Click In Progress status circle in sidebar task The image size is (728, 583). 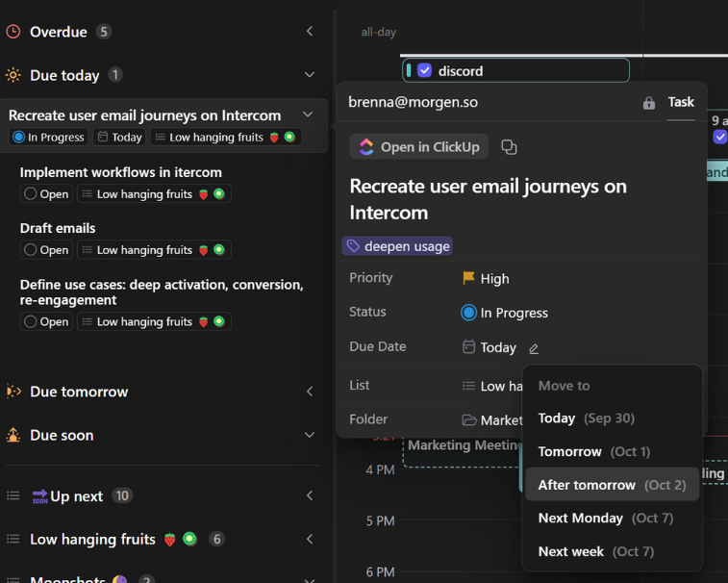(x=18, y=137)
